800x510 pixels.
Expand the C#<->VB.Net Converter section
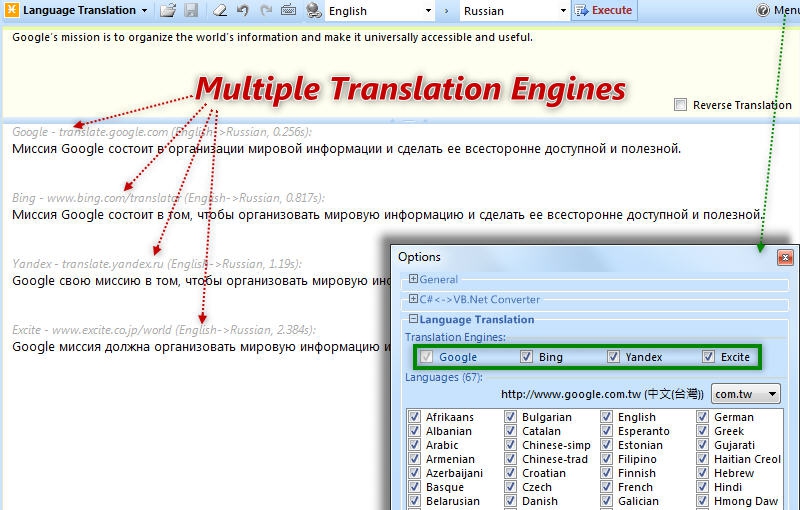click(413, 299)
